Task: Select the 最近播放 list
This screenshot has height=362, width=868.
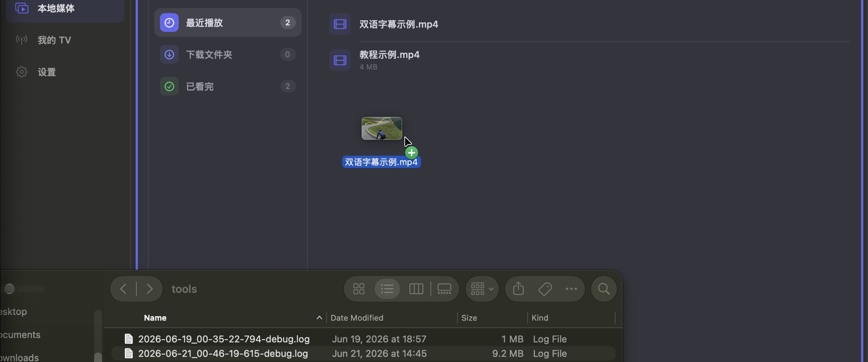Action: pyautogui.click(x=228, y=23)
